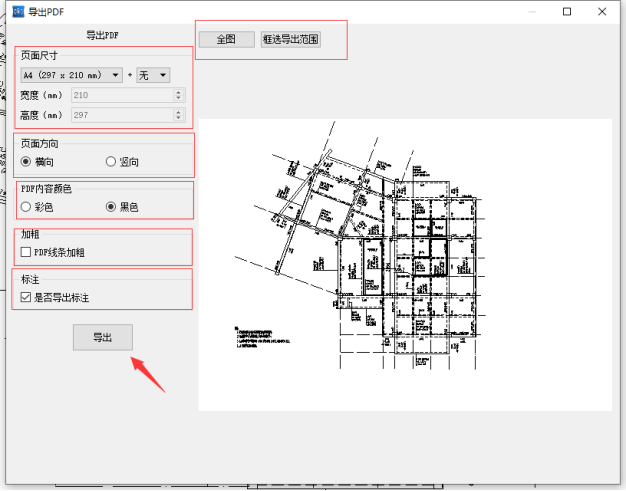Image resolution: width=626 pixels, height=491 pixels.
Task: Click the 加粗 group label
Action: click(30, 234)
